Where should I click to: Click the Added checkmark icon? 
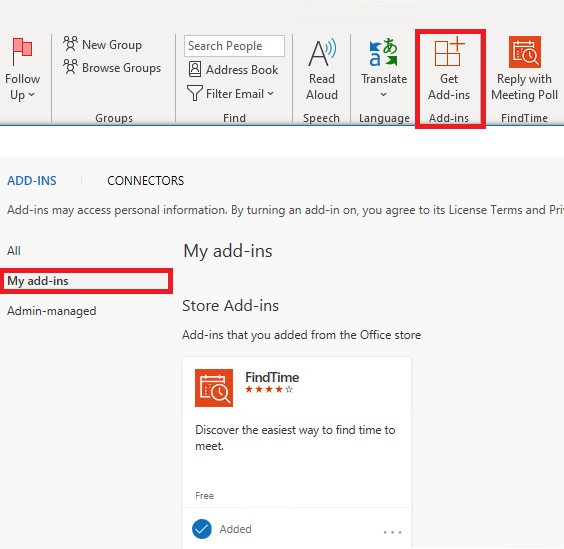(201, 529)
